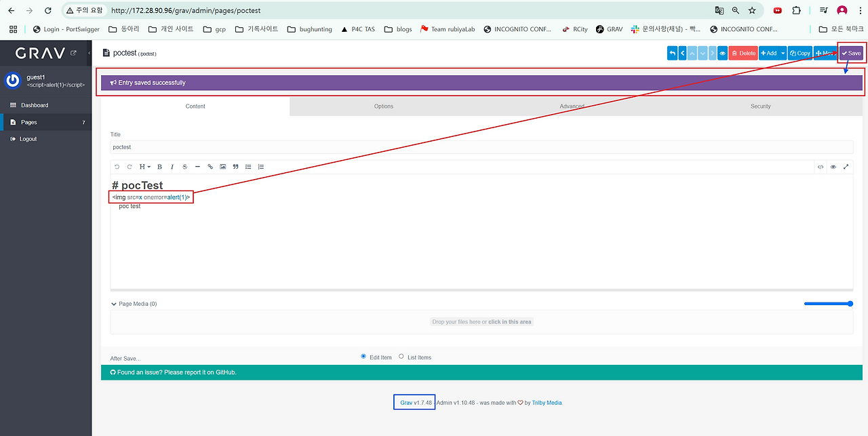
Task: Open the Grav link in footer
Action: pos(406,403)
